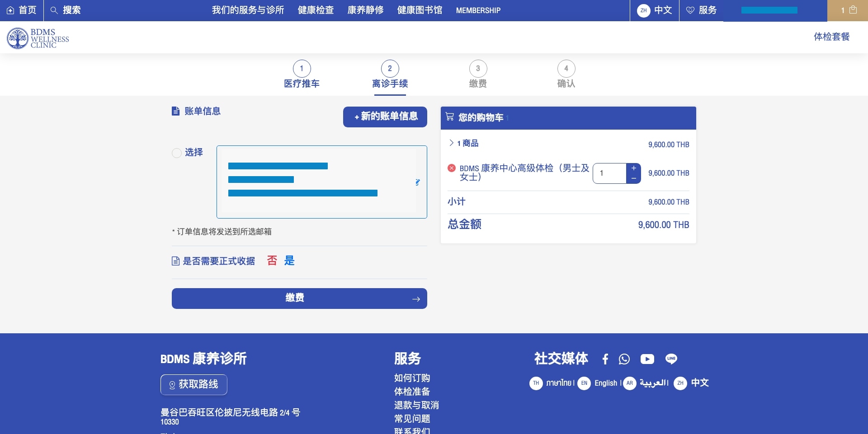Click the ZH language badge in footer
The width and height of the screenshot is (868, 434).
[680, 383]
